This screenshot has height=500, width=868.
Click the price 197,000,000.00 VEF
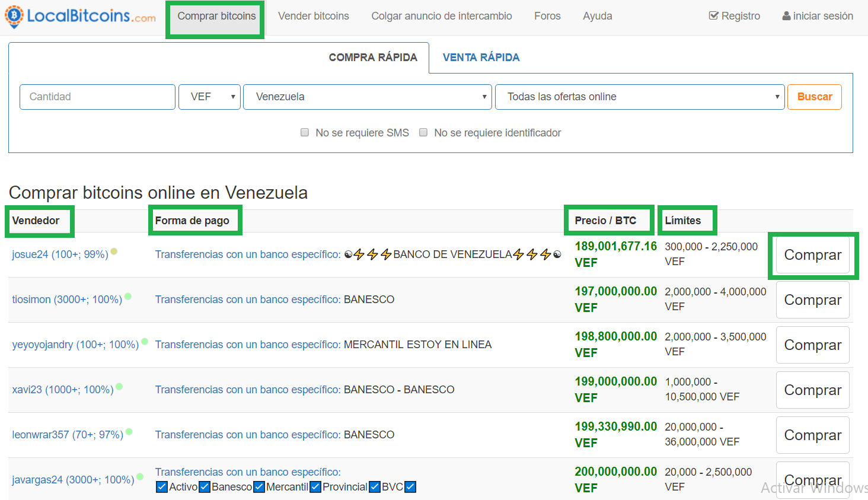(615, 300)
